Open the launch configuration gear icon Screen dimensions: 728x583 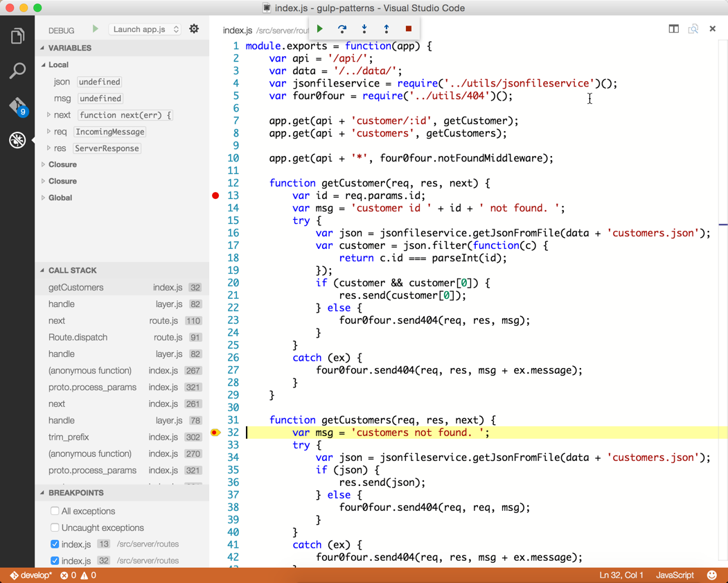coord(193,28)
